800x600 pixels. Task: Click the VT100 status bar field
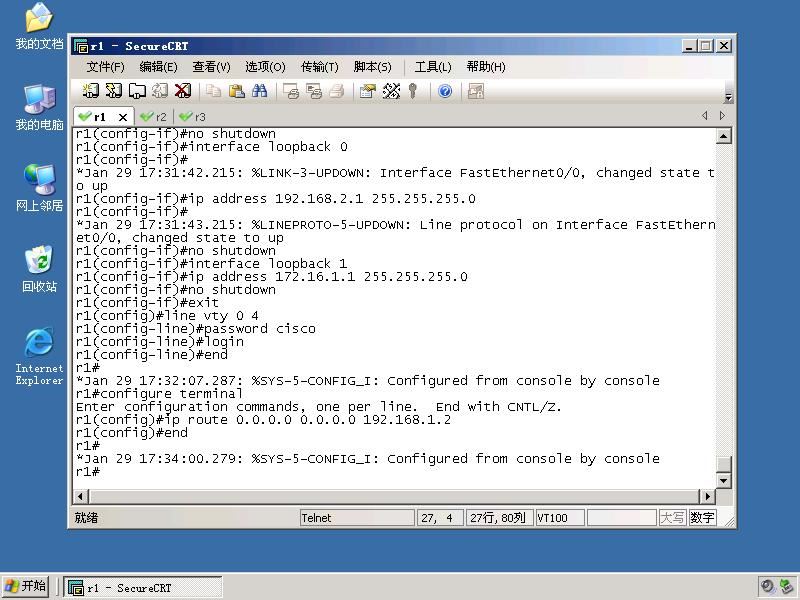click(560, 518)
